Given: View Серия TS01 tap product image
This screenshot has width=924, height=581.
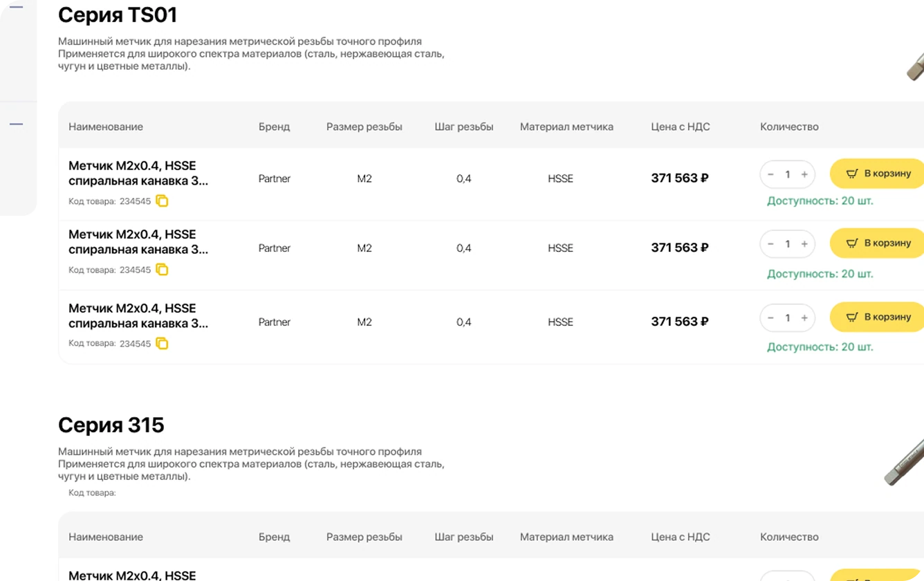Looking at the screenshot, I should click(915, 66).
